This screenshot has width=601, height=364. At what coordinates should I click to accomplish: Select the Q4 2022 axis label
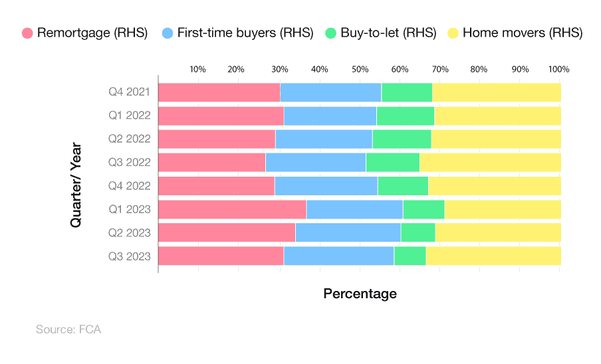click(x=130, y=185)
